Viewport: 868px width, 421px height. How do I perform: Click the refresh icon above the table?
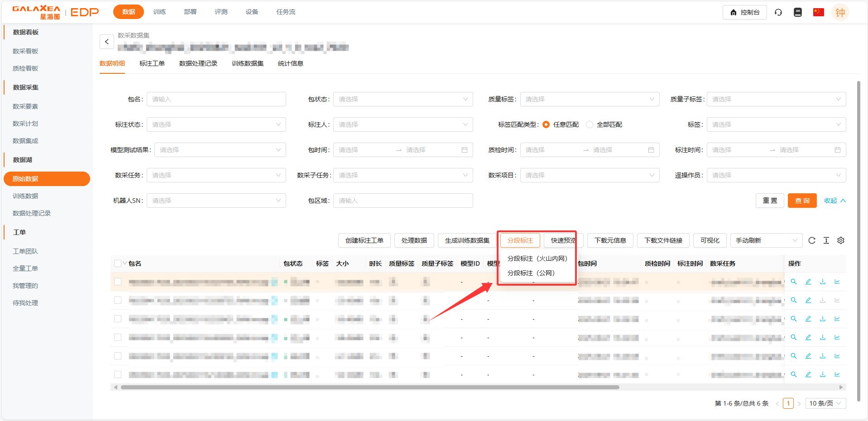pyautogui.click(x=812, y=240)
